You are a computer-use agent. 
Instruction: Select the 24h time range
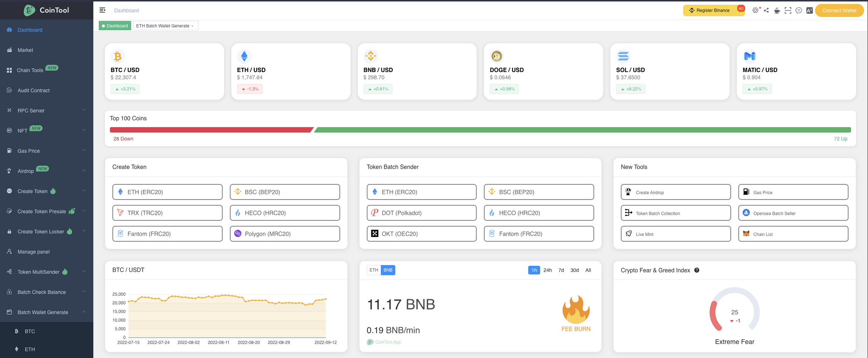tap(548, 270)
